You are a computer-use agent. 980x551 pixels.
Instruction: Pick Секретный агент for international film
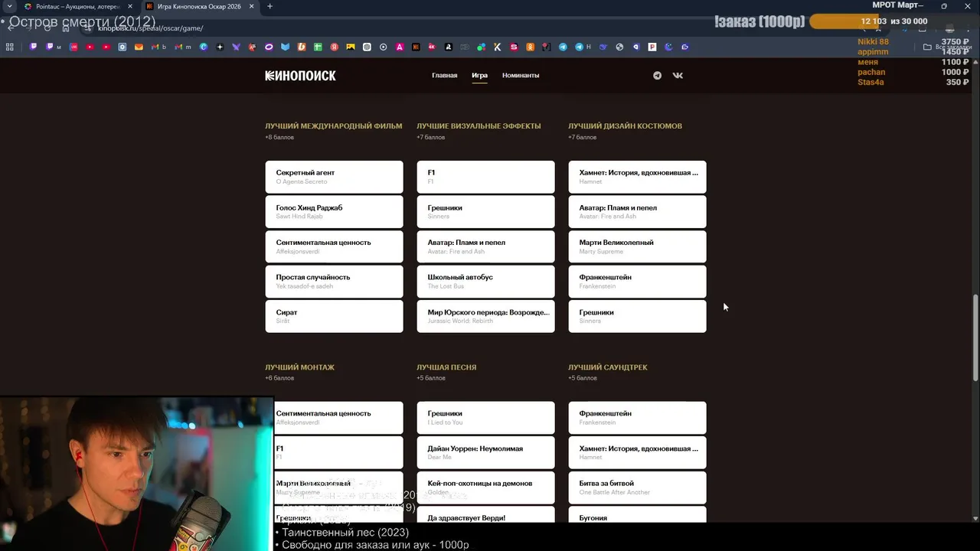pyautogui.click(x=334, y=177)
